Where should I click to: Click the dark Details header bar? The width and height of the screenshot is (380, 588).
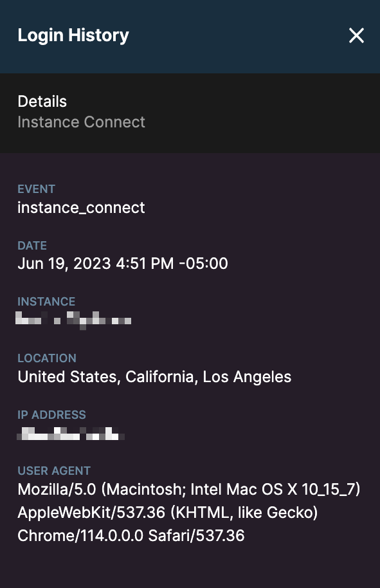(190, 113)
